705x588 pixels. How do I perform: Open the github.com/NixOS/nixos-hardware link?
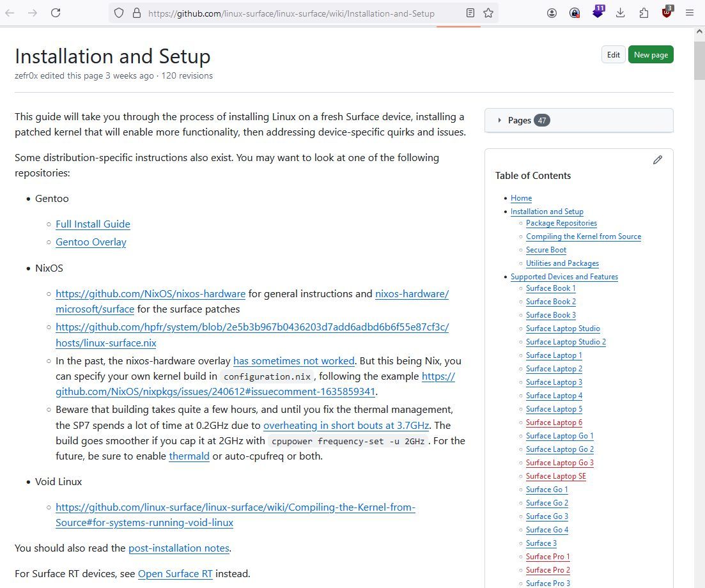(x=151, y=293)
